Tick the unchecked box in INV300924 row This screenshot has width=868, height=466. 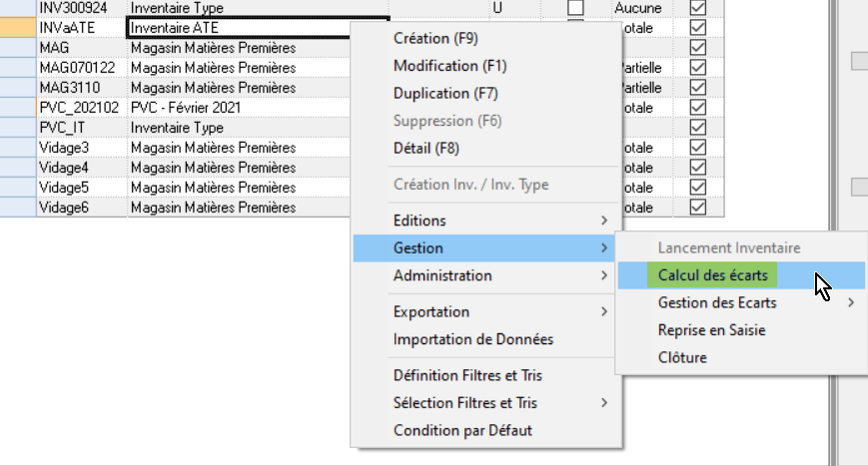click(x=575, y=8)
